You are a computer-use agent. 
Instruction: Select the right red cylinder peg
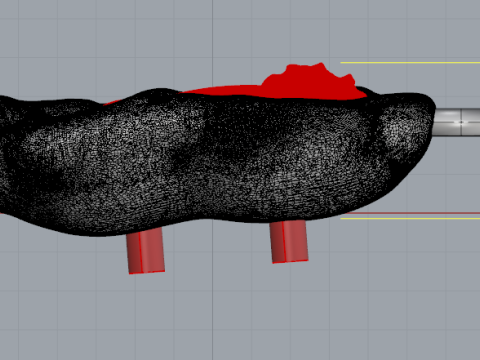pos(289,242)
